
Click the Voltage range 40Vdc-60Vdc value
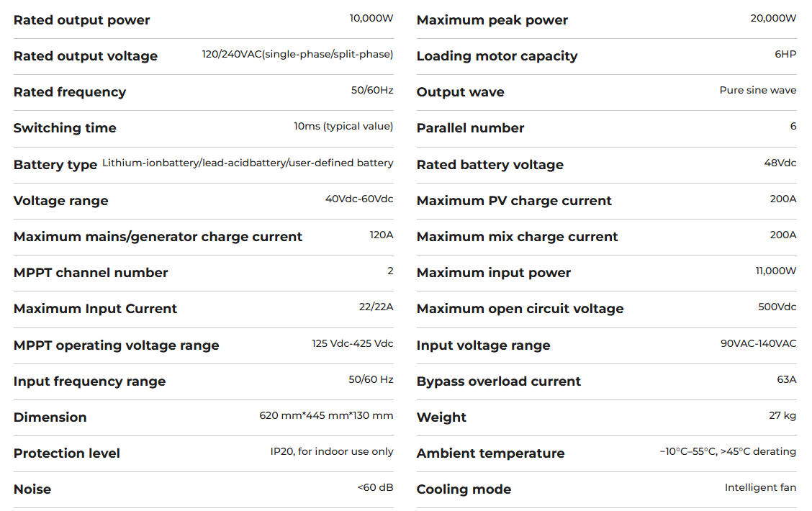click(359, 199)
